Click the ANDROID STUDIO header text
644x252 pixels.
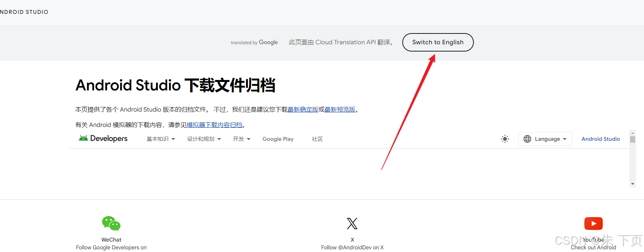24,12
